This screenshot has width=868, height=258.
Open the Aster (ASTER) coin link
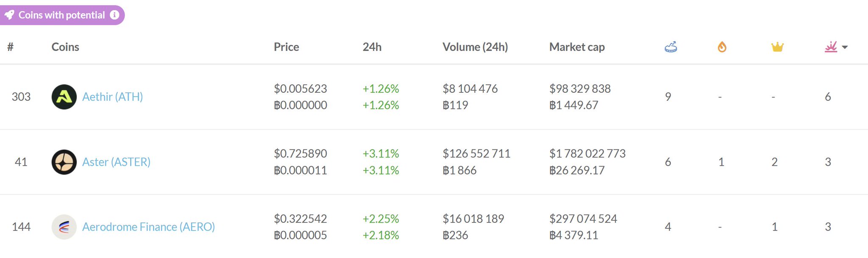tap(116, 162)
